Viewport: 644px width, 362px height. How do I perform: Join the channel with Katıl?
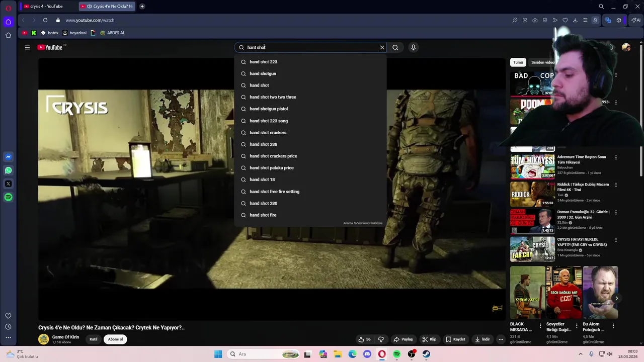tap(94, 339)
